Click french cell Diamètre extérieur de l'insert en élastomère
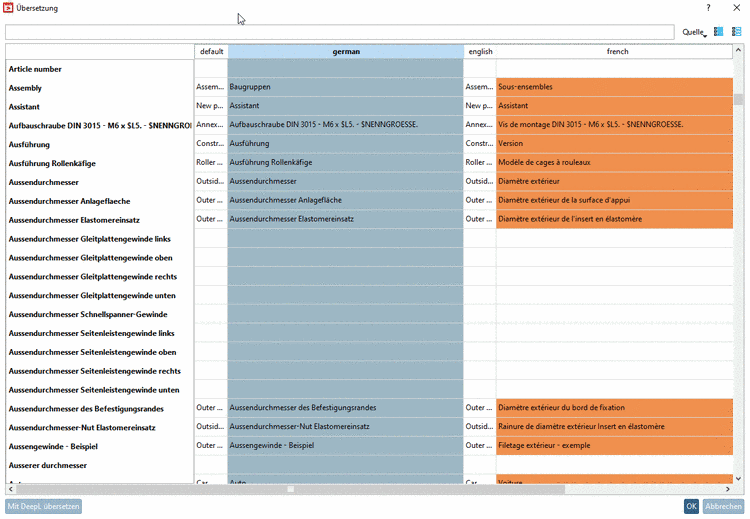The width and height of the screenshot is (750, 519). (615, 219)
